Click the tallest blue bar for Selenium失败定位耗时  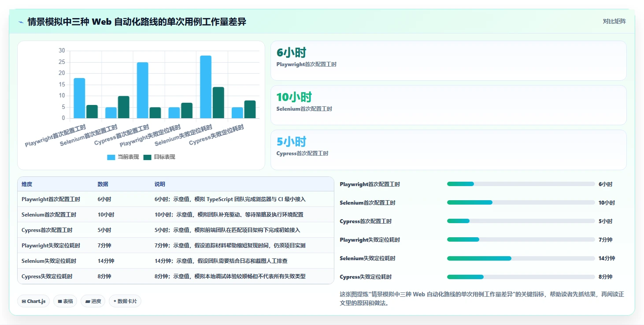[x=206, y=87]
